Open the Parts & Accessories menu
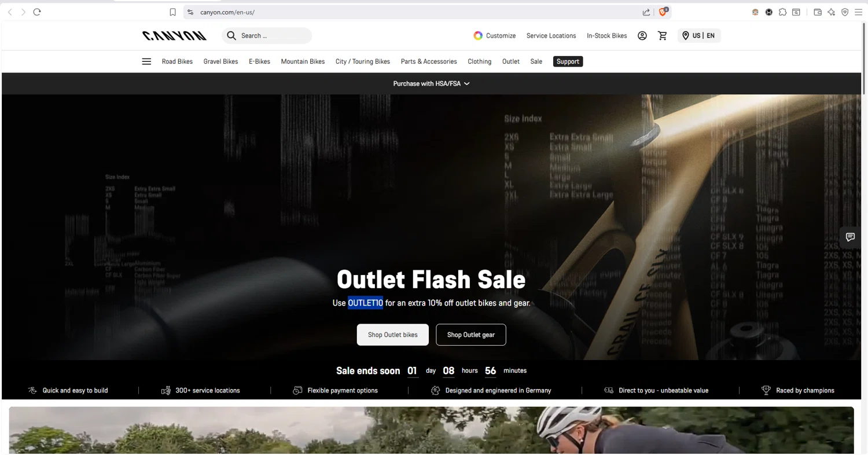This screenshot has height=455, width=868. pos(429,61)
